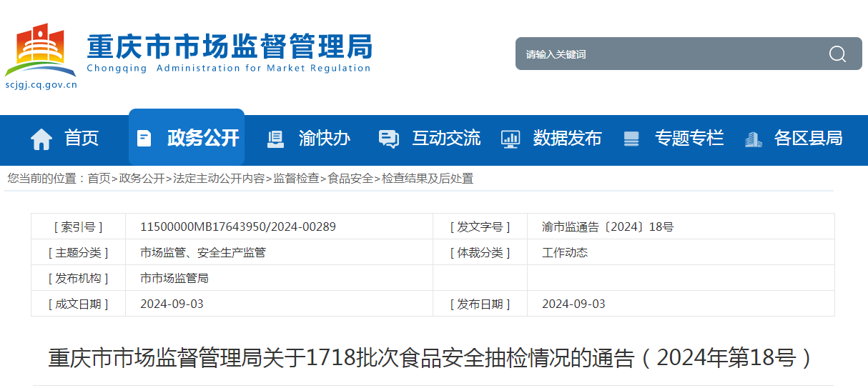Viewport: 868px width, 388px height.
Task: Click the scjgj.cq.gov.cn domain text
Action: 41,84
